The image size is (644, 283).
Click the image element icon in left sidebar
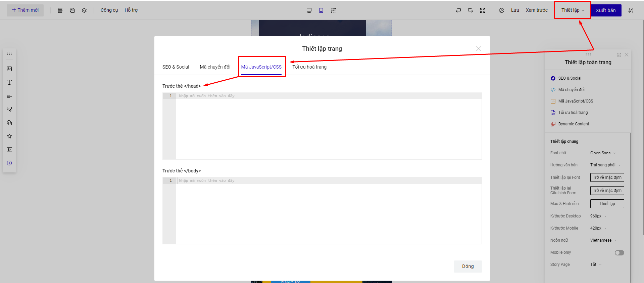(9, 69)
